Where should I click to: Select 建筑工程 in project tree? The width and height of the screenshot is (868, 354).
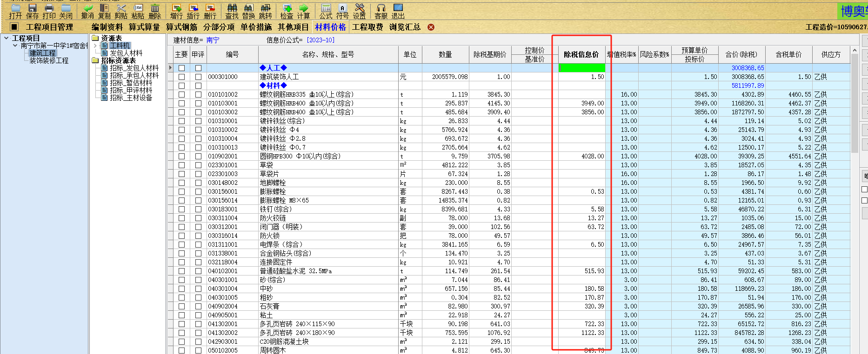coord(42,53)
